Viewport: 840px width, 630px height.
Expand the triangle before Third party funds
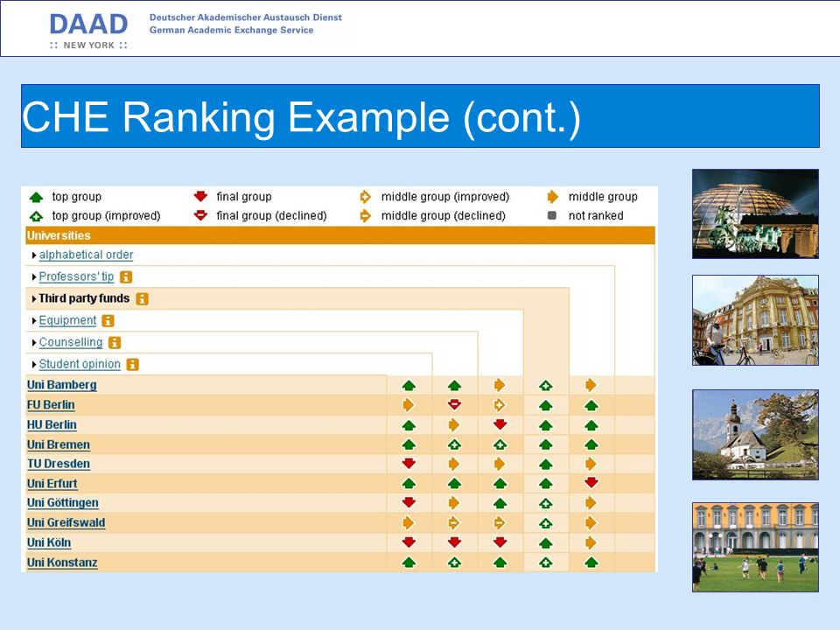[x=34, y=299]
